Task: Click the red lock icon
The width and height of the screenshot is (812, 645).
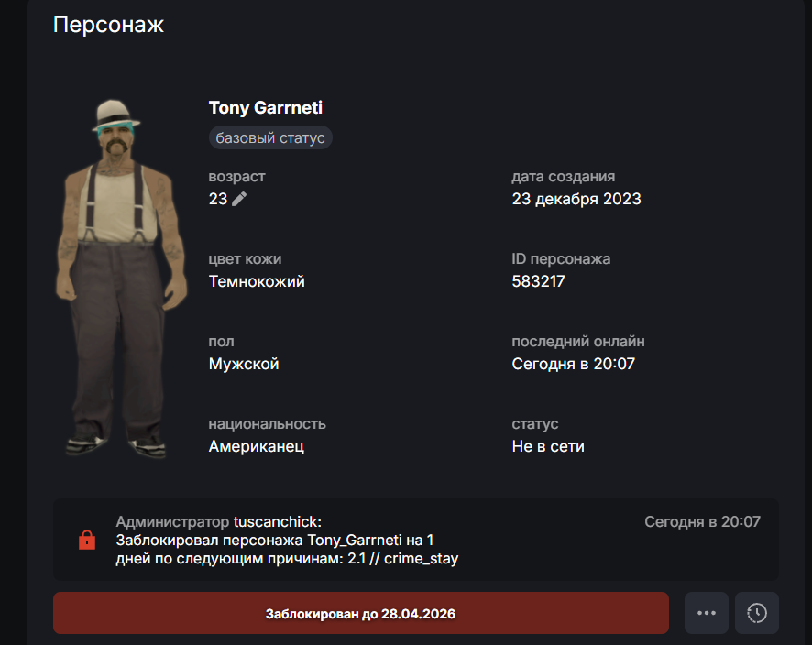Action: coord(87,540)
